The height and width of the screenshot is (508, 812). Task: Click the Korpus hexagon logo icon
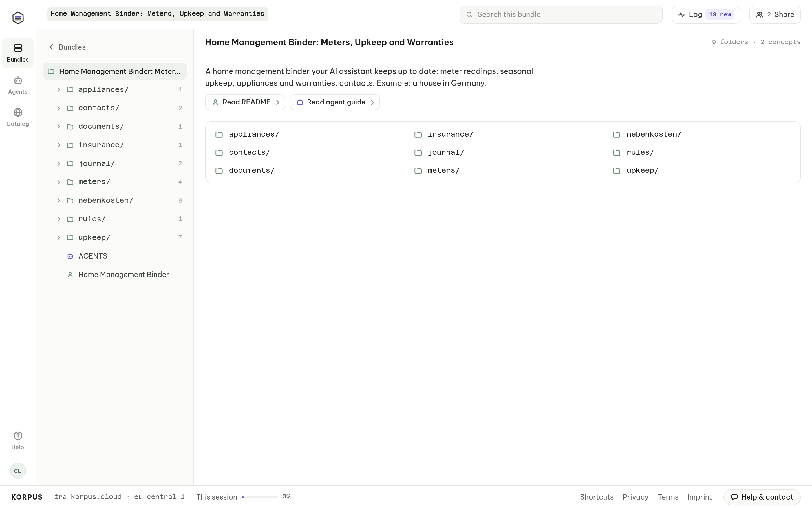pyautogui.click(x=18, y=18)
